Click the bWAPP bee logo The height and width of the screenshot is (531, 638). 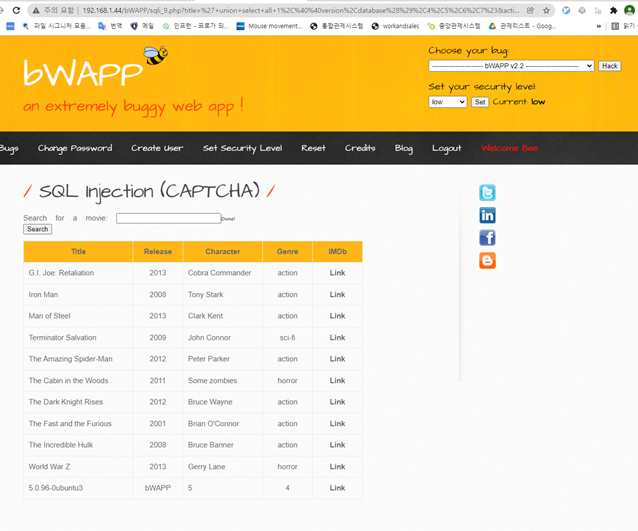(96, 67)
